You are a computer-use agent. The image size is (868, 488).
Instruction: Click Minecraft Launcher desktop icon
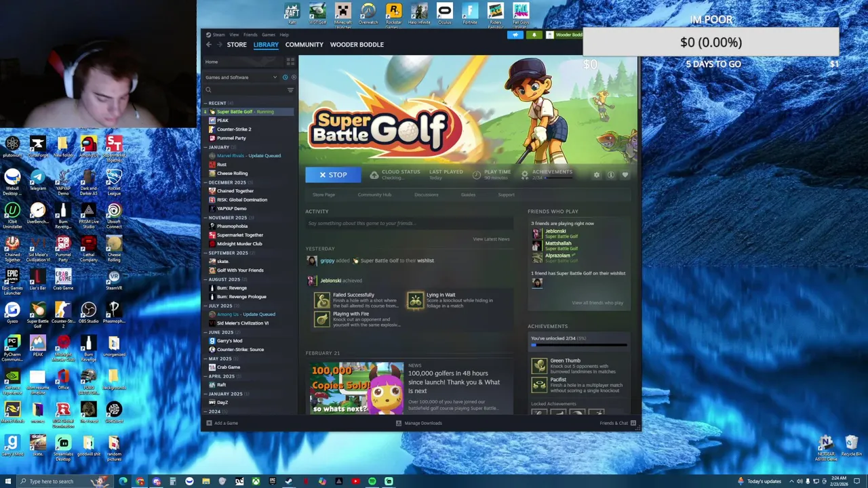tap(343, 15)
